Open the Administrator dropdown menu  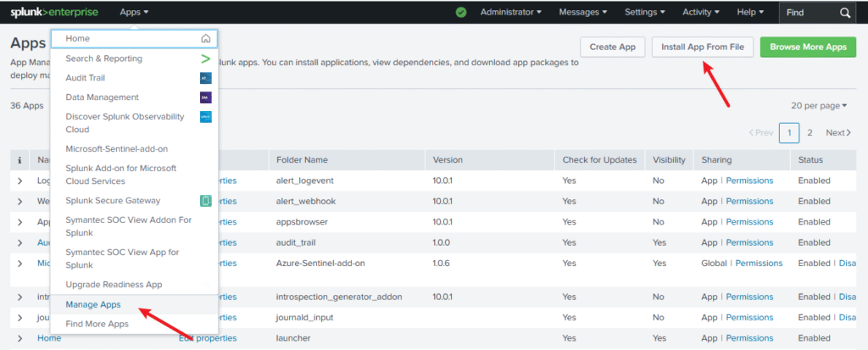[511, 13]
